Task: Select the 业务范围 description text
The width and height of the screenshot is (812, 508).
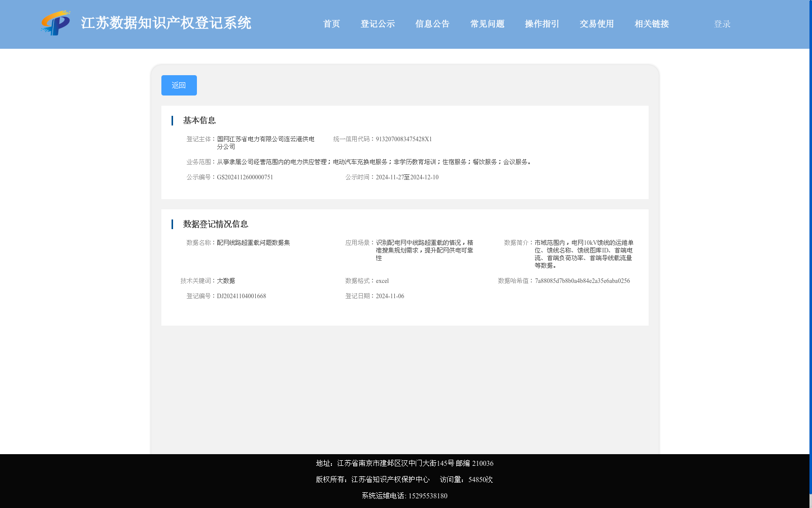Action: [x=374, y=162]
